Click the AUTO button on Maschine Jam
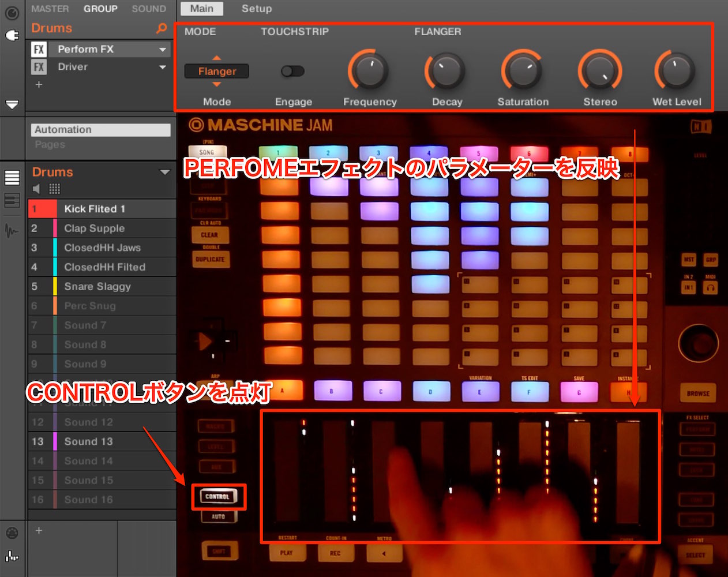 (x=218, y=516)
